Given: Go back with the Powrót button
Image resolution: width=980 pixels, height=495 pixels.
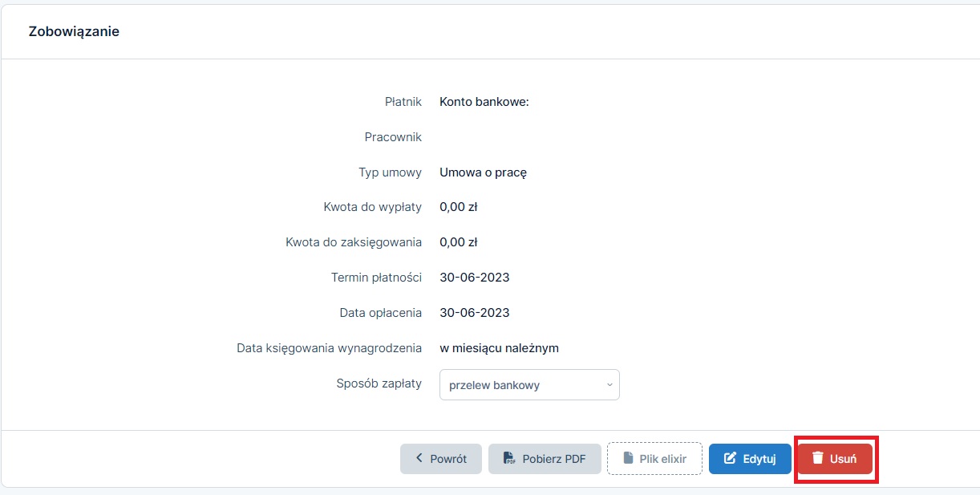Looking at the screenshot, I should pyautogui.click(x=441, y=459).
